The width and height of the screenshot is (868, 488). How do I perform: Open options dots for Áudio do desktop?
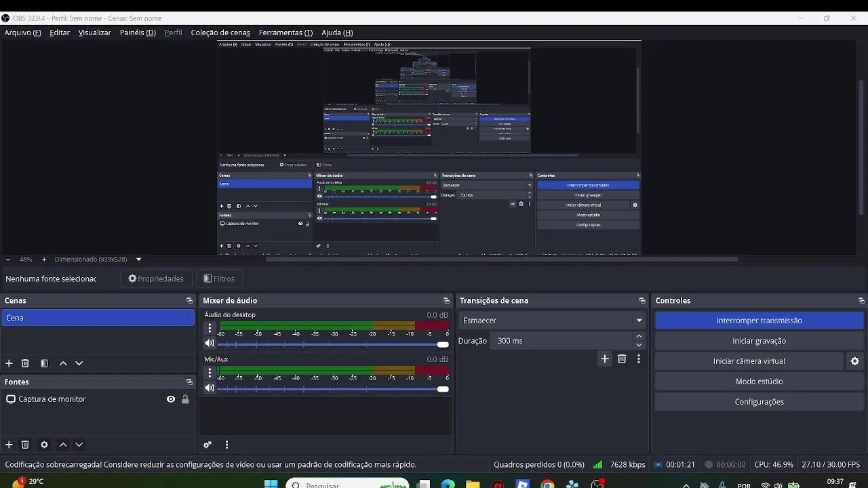click(x=210, y=329)
